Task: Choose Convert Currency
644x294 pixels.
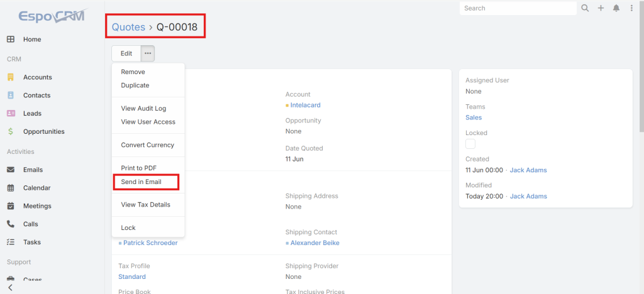Action: tap(147, 144)
